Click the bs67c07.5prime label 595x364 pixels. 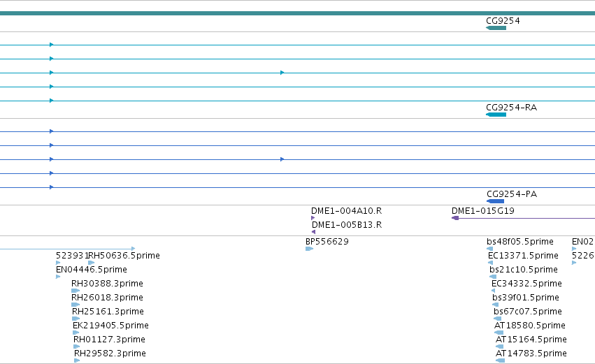click(528, 312)
